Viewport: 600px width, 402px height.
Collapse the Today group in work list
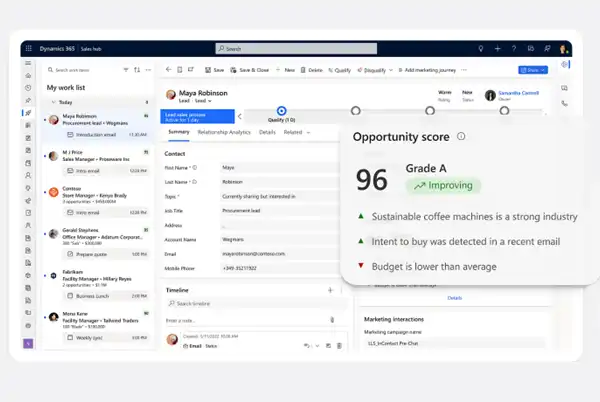pos(54,102)
